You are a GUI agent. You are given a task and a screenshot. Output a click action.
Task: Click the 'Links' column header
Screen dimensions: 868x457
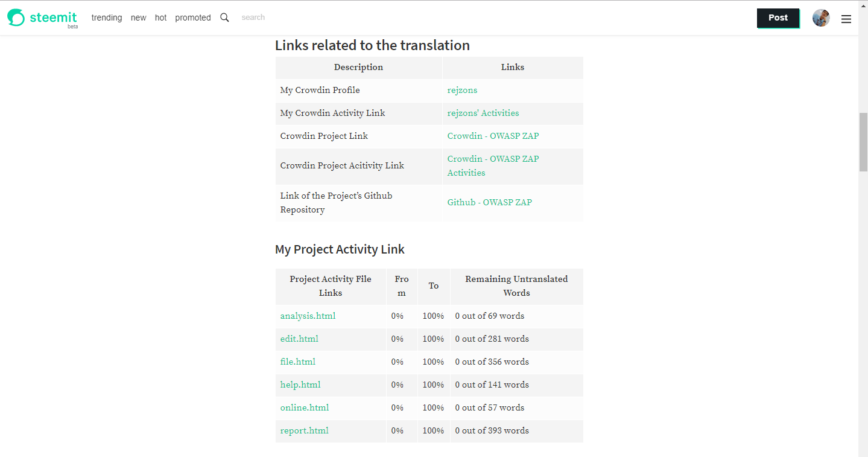[513, 68]
